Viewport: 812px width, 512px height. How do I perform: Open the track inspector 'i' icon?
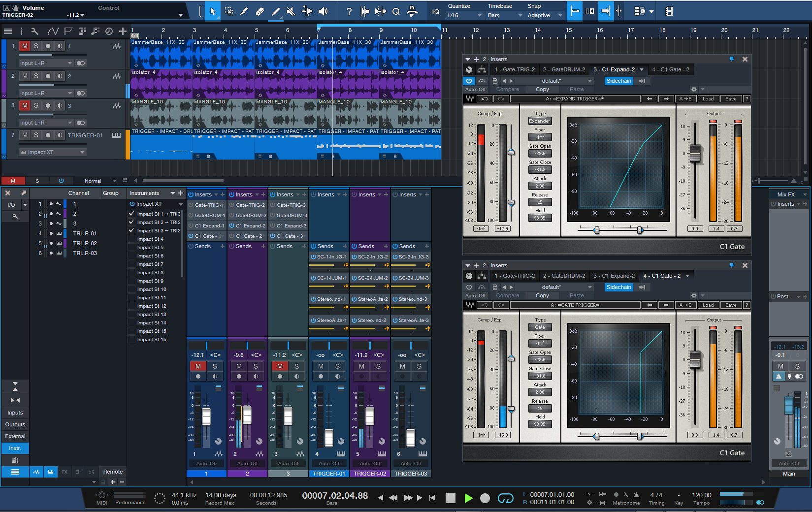pos(21,32)
